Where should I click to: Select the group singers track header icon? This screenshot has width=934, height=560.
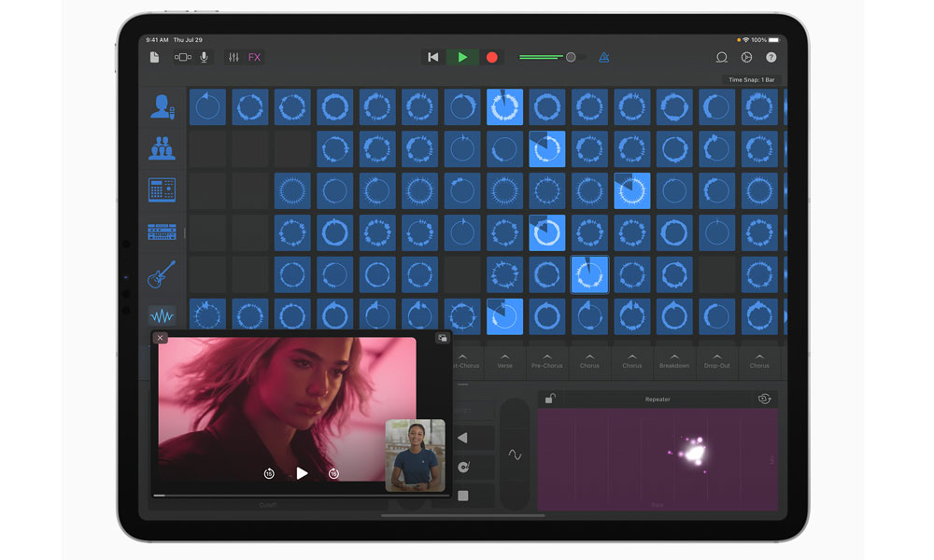[162, 148]
